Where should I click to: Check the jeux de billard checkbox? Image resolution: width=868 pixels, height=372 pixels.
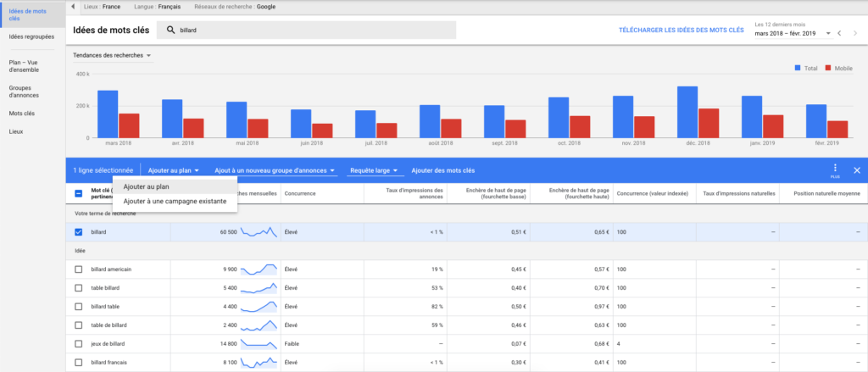coord(78,344)
